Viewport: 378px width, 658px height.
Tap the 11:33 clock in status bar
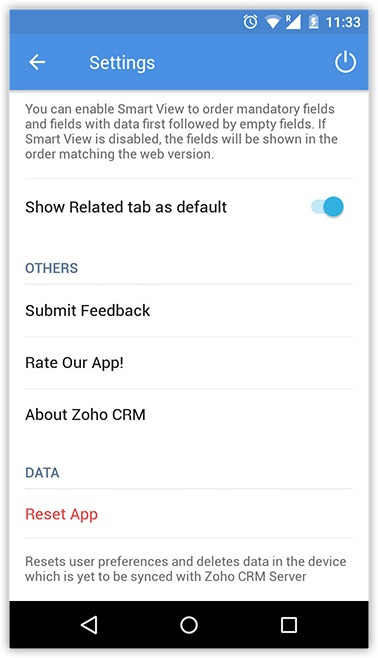[343, 22]
